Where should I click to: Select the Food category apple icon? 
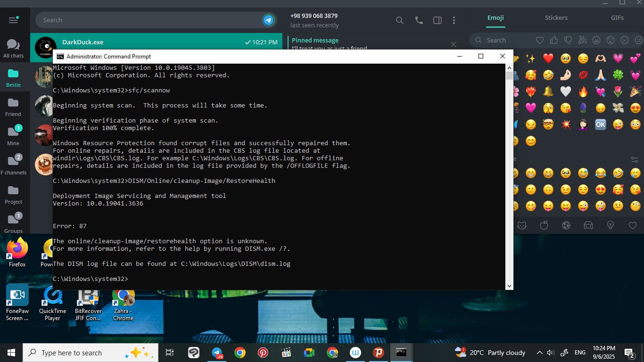[x=544, y=225]
